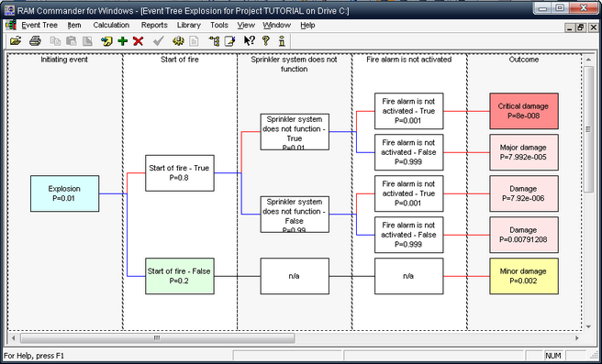
Task: Close the inner Event Tree document window
Action: click(593, 28)
